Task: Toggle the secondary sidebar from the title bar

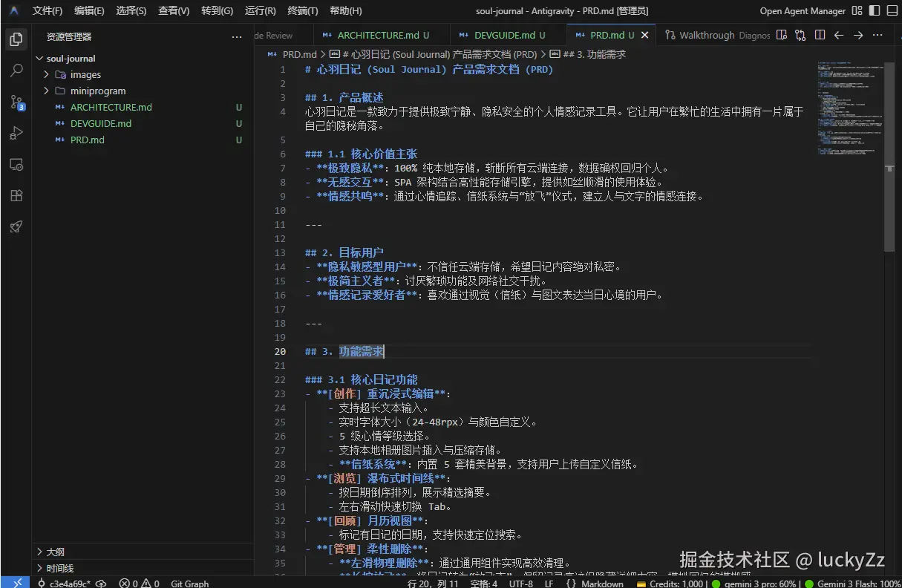Action: point(875,10)
